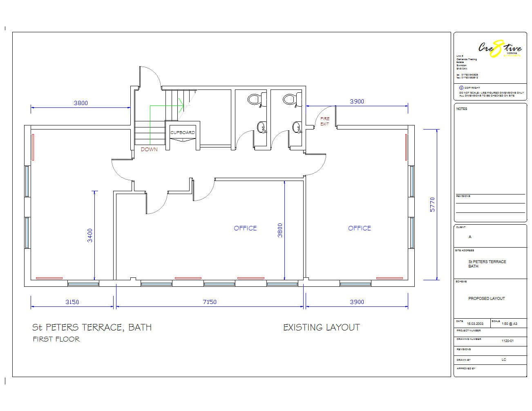Viewport: 532px width, 411px height.
Task: Pick the 3150 dimension text
Action: [x=72, y=302]
